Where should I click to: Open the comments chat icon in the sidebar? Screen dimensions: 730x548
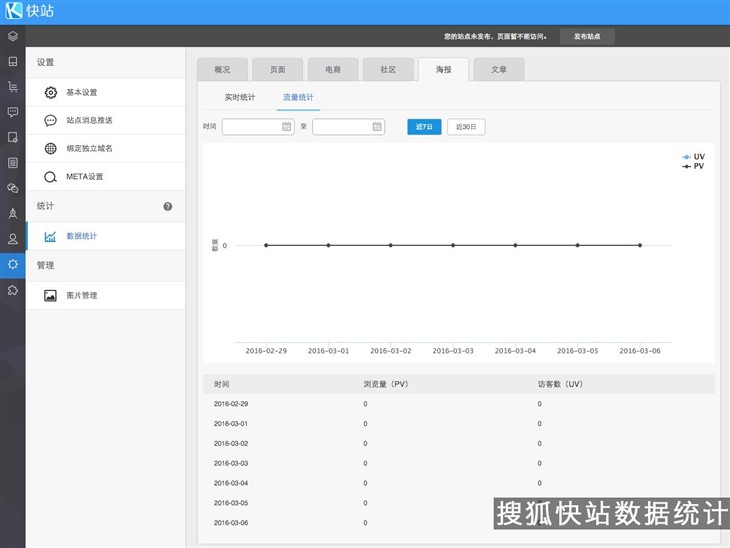pyautogui.click(x=13, y=112)
